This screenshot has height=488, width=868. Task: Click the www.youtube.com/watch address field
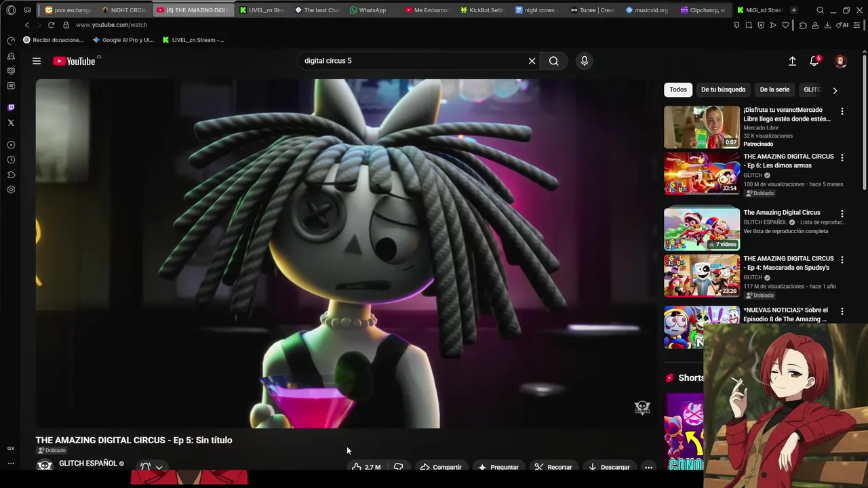point(111,25)
